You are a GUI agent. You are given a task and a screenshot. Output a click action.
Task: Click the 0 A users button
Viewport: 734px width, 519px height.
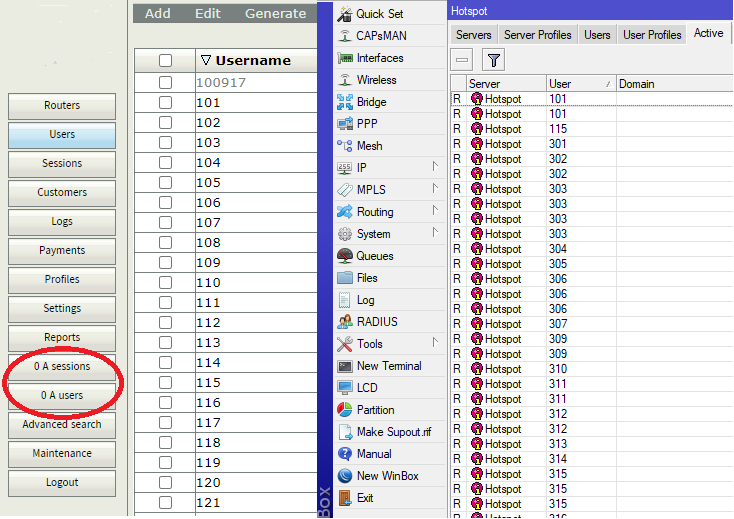pyautogui.click(x=62, y=396)
